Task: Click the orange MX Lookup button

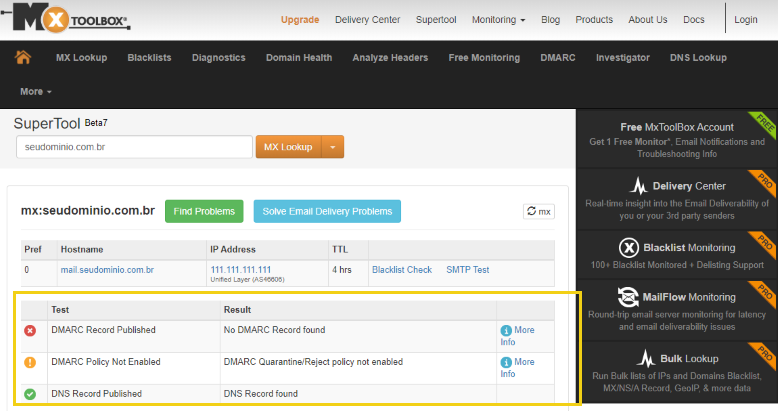Action: 288,147
